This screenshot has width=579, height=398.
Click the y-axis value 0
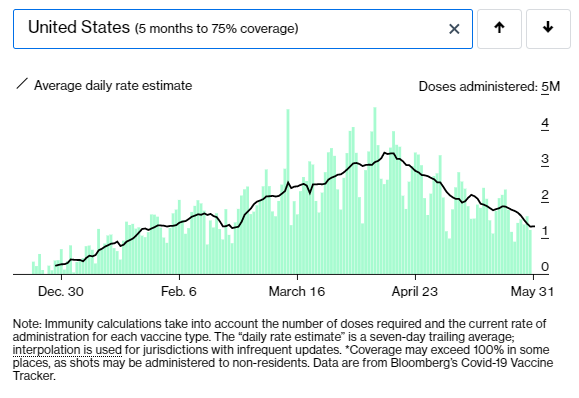[545, 267]
